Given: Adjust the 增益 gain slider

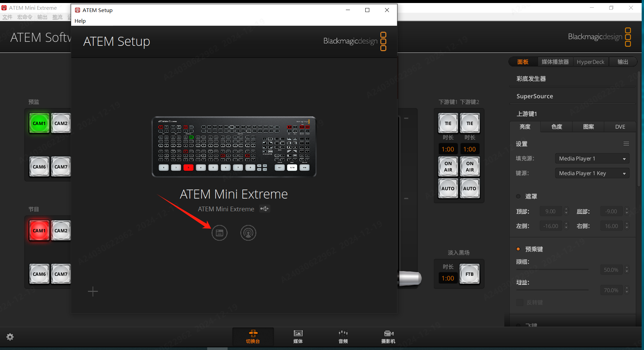Looking at the screenshot, I should click(x=552, y=290).
